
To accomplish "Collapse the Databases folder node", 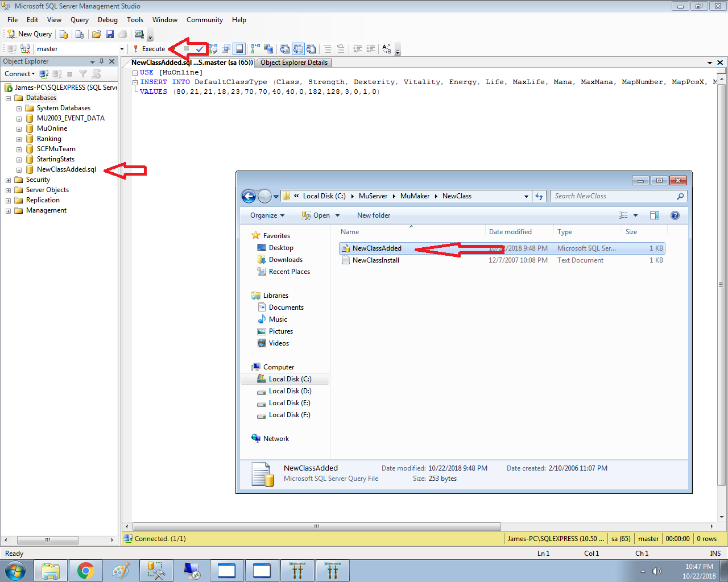I will coord(8,98).
